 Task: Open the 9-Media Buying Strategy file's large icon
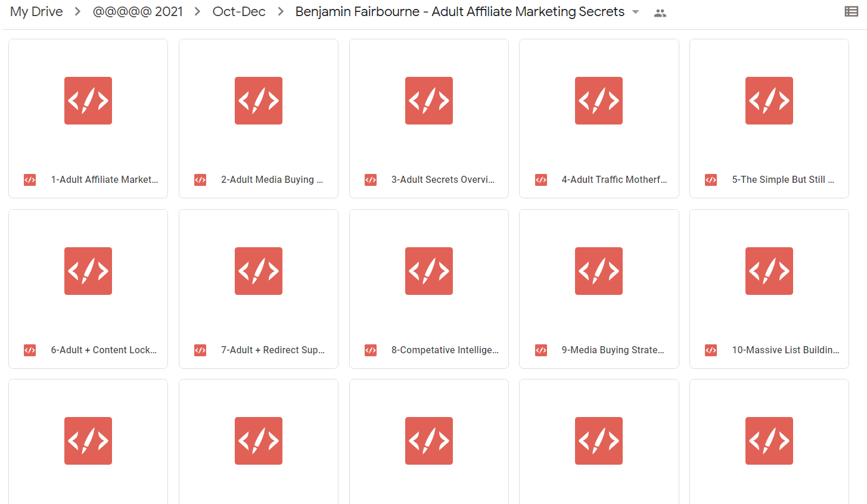point(599,271)
